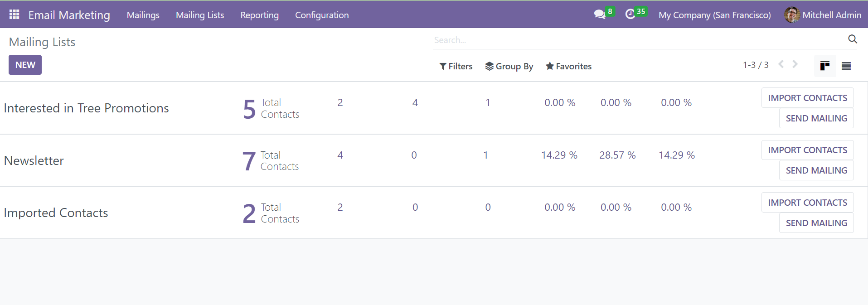Switch to list view
868x305 pixels.
tap(846, 66)
